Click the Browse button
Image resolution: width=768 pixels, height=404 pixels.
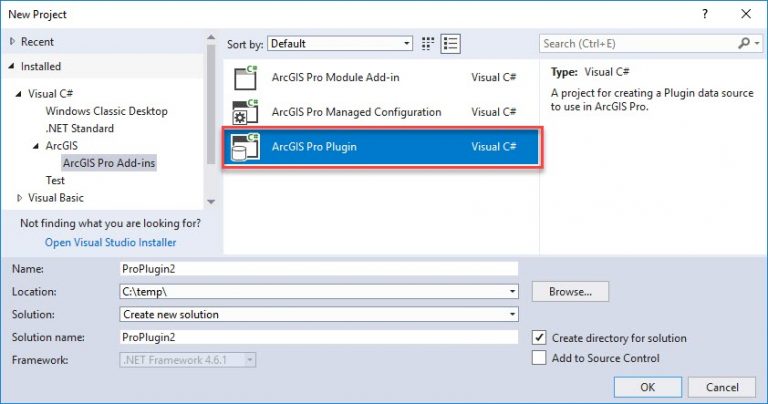[x=569, y=292]
